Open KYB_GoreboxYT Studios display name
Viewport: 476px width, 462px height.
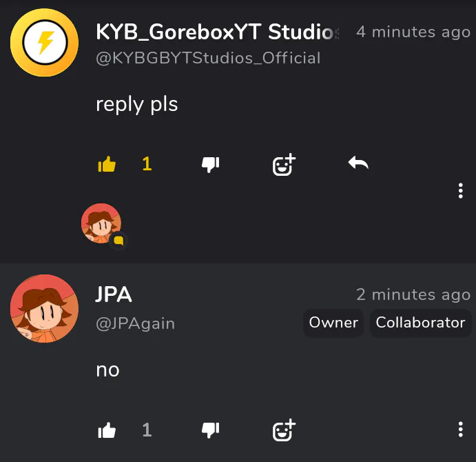click(x=218, y=32)
